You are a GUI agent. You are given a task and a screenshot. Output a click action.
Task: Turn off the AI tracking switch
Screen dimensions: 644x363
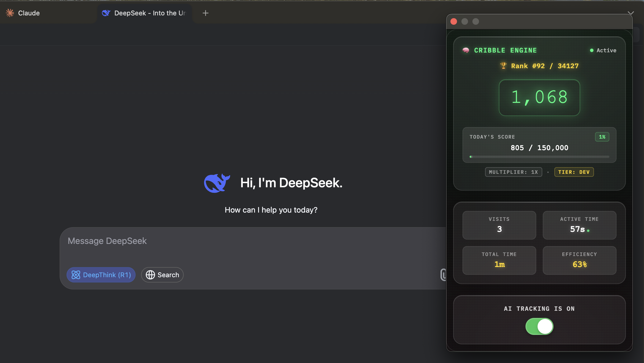point(539,326)
